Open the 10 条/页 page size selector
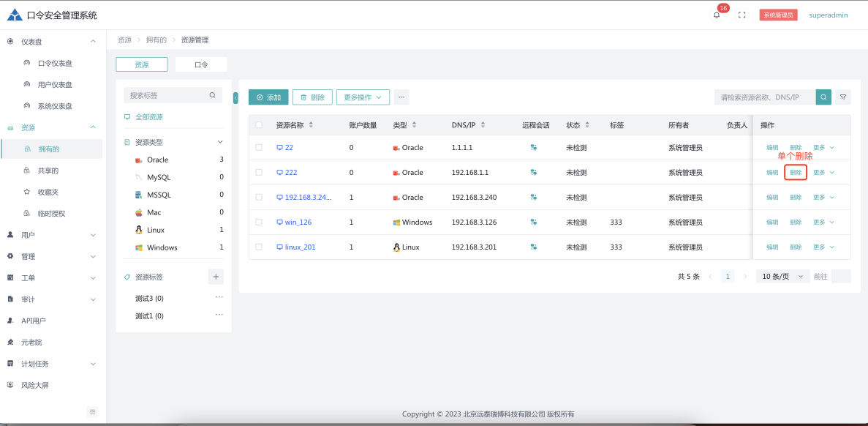This screenshot has width=868, height=426. 782,277
